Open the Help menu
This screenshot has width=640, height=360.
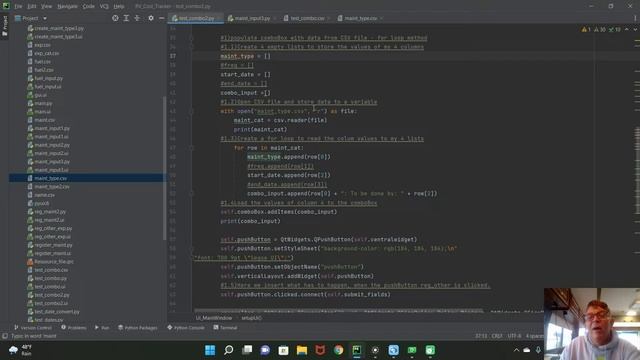pyautogui.click(x=119, y=6)
